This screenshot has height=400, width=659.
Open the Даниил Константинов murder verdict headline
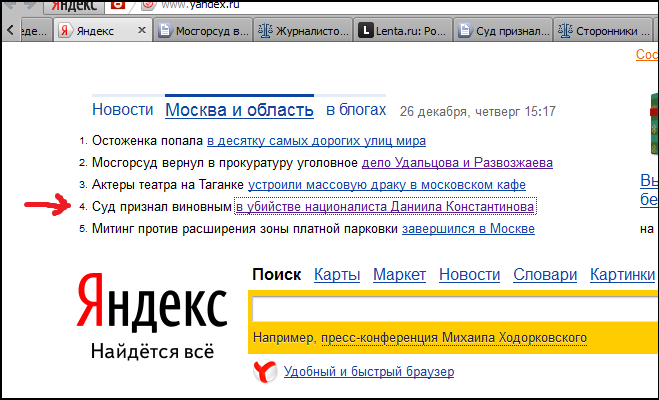[385, 207]
